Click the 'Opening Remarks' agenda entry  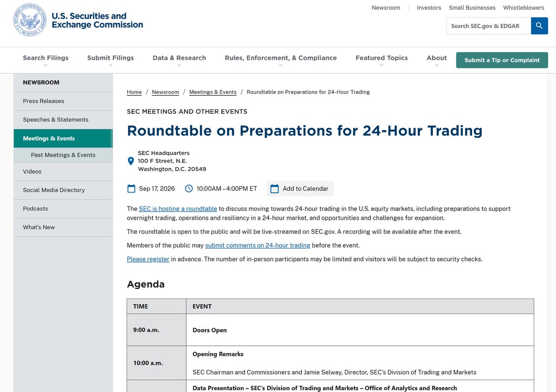tap(218, 354)
